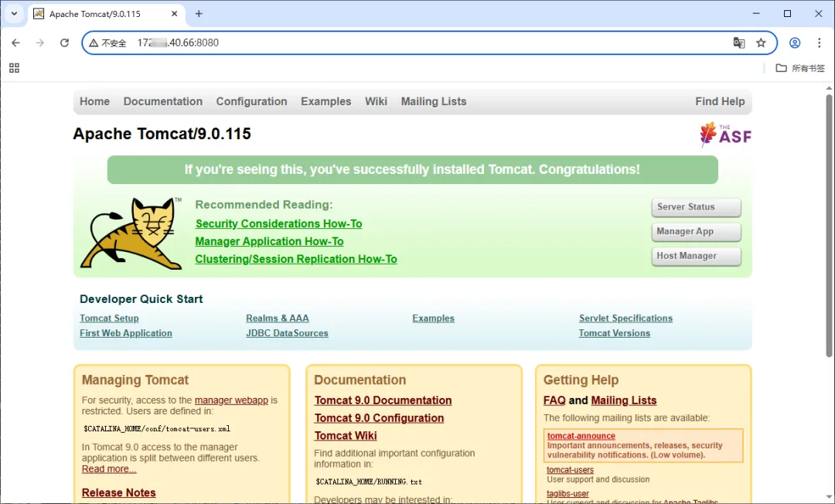835x504 pixels.
Task: Open the apps grid shortcut
Action: [15, 67]
